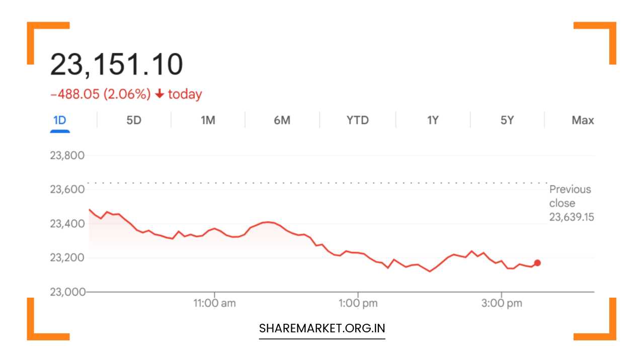Select the red endpoint dot on the chart
This screenshot has height=362, width=644.
click(x=537, y=262)
